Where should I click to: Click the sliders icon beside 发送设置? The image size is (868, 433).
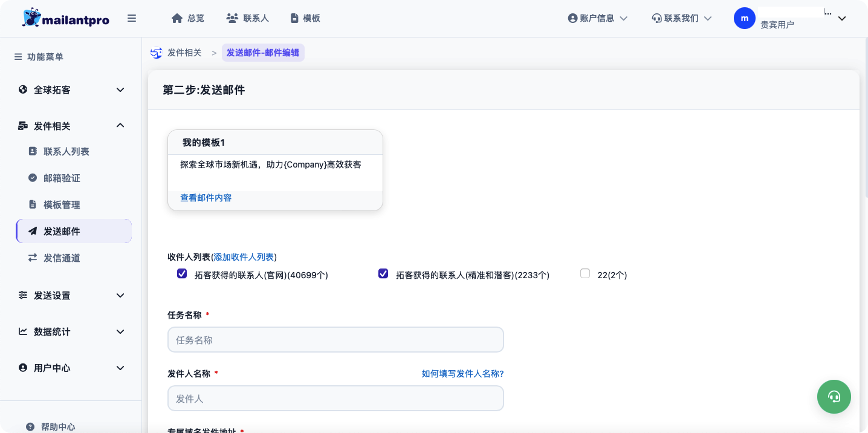(23, 295)
